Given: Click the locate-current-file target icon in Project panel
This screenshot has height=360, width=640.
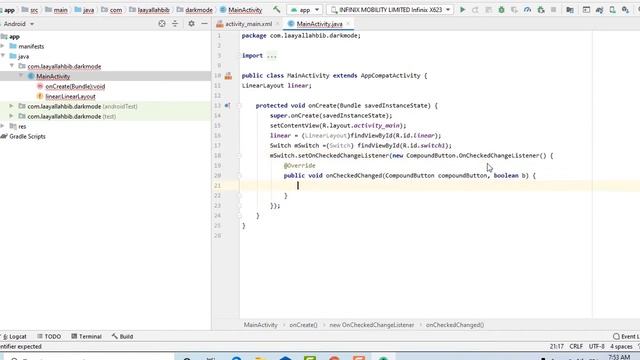Looking at the screenshot, I should 162,24.
